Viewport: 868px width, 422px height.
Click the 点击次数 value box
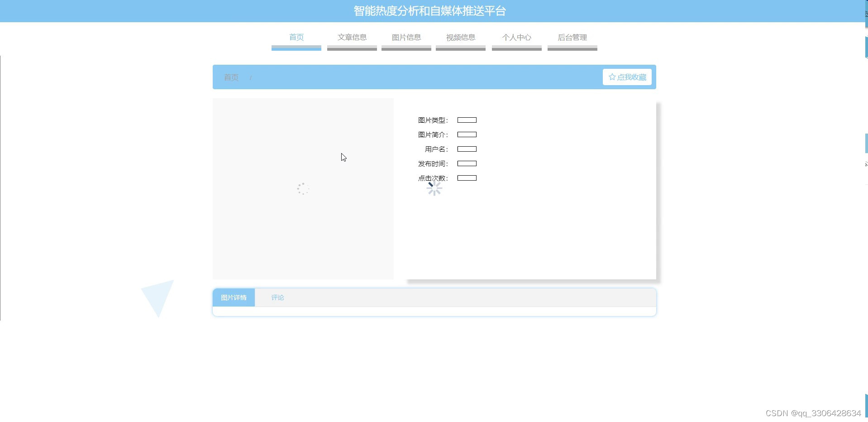[x=467, y=178]
